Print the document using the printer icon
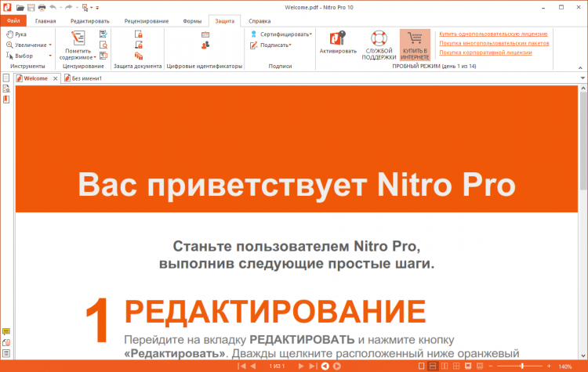Screen dimensions: 588x372 pyautogui.click(x=42, y=8)
